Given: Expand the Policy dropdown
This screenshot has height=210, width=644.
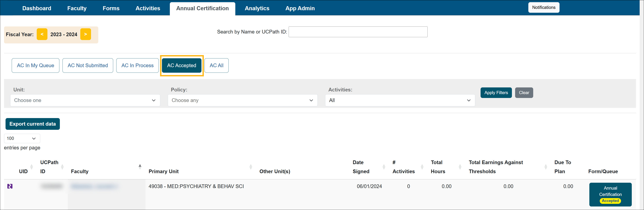Looking at the screenshot, I should click(x=243, y=100).
